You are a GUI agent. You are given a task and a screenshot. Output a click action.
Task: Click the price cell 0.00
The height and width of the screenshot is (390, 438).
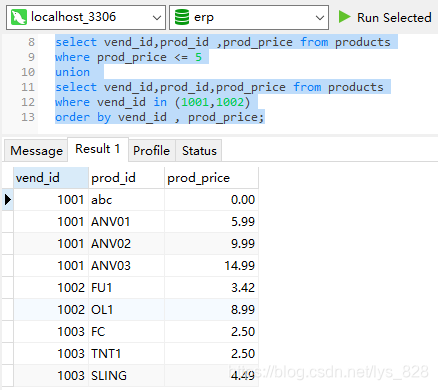[211, 200]
